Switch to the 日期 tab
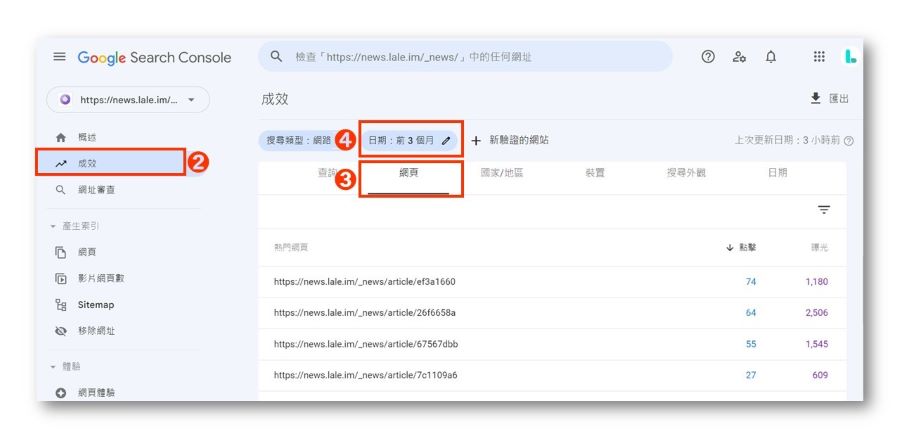The height and width of the screenshot is (432, 900). click(778, 173)
